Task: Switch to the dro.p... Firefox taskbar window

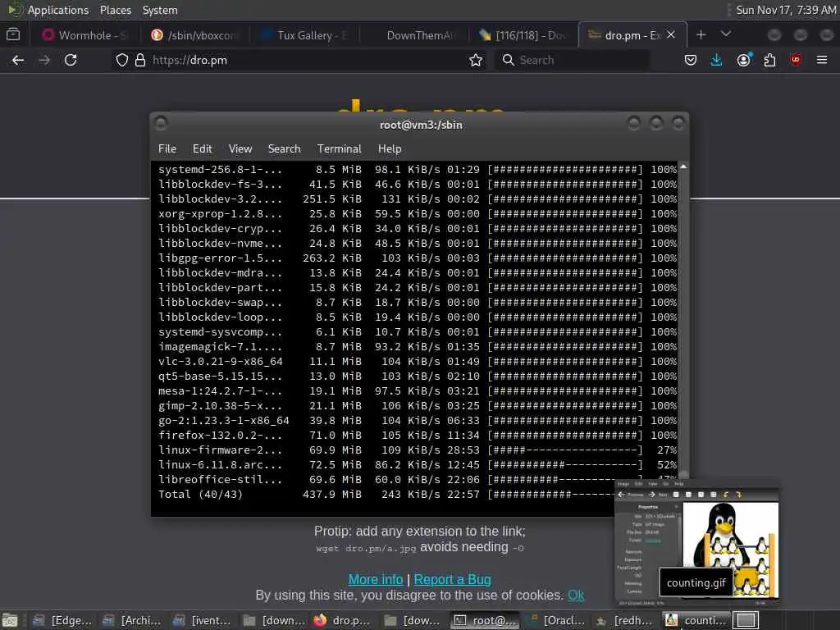Action: [344, 620]
